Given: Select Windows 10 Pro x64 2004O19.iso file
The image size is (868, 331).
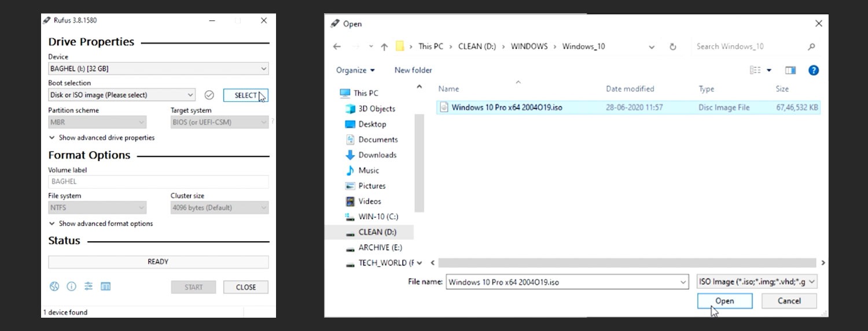Looking at the screenshot, I should [x=628, y=108].
